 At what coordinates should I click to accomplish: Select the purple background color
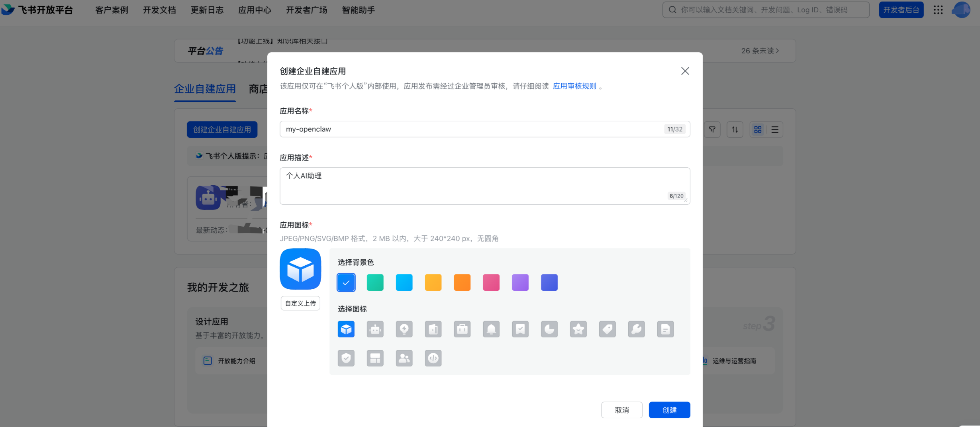(520, 282)
